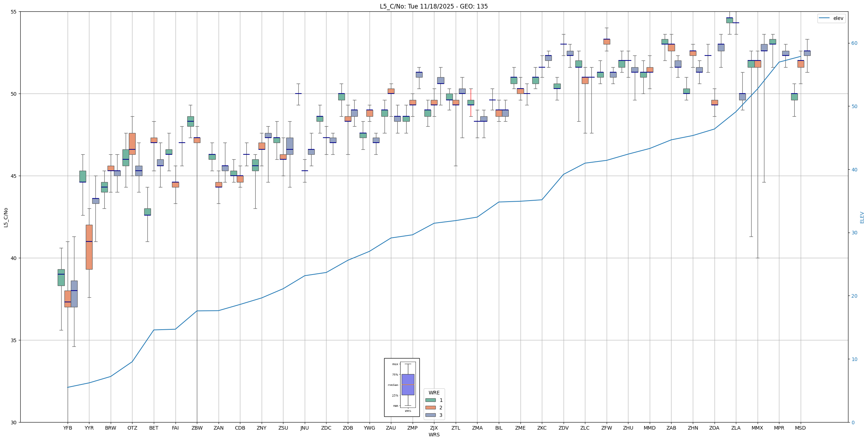
Task: Click the YFB x-axis station label
Action: (68, 428)
